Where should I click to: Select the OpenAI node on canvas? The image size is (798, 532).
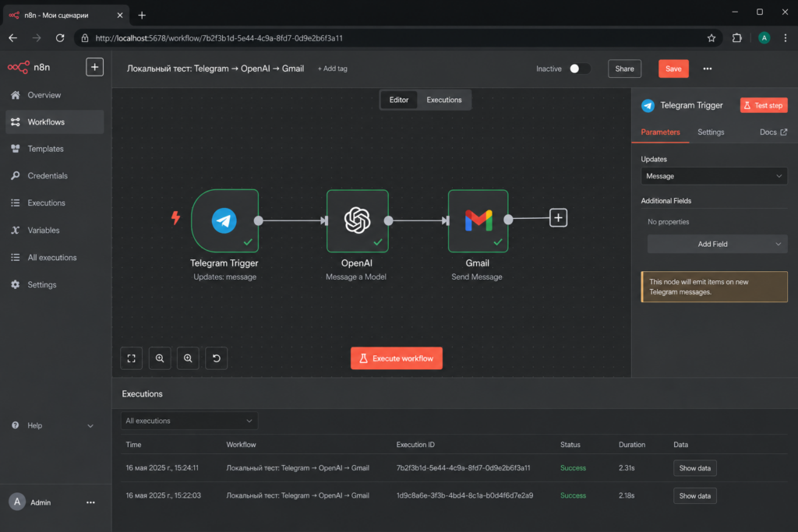357,220
